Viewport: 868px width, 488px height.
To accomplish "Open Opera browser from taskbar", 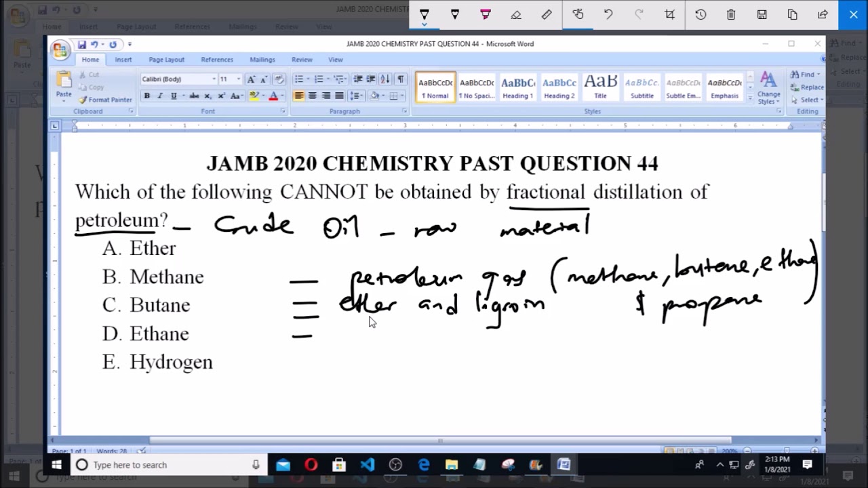I will (311, 465).
